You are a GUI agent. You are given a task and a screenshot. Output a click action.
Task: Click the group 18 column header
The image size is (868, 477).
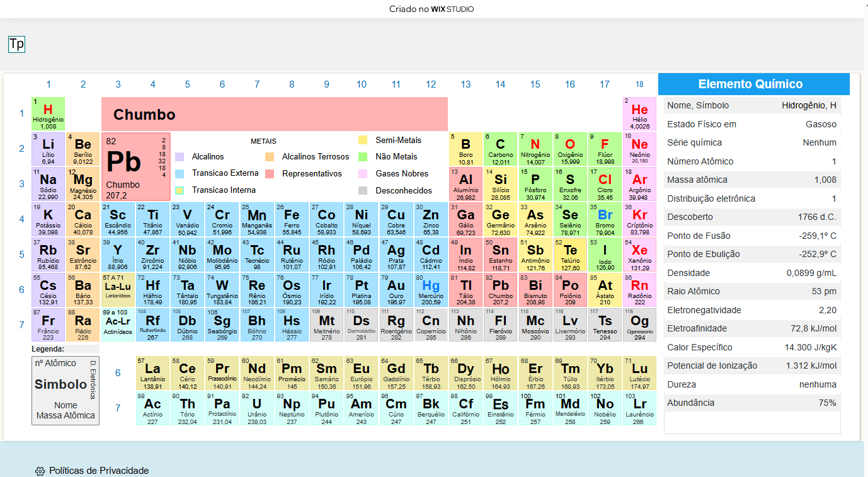tap(639, 84)
